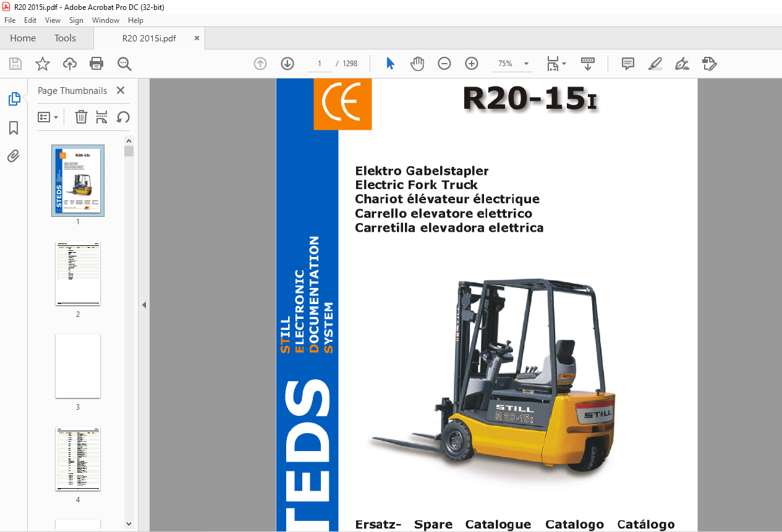Image resolution: width=782 pixels, height=532 pixels.
Task: Zoom out with minus icon
Action: 444,64
